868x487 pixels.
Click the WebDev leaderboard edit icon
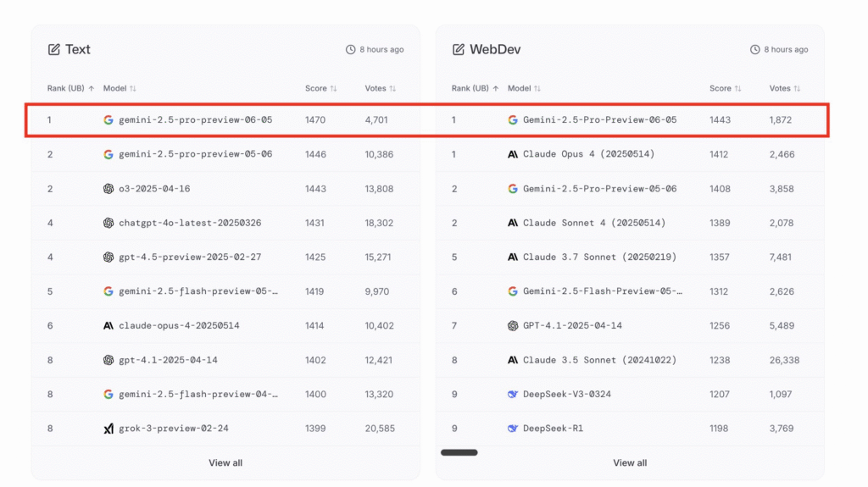(x=459, y=49)
